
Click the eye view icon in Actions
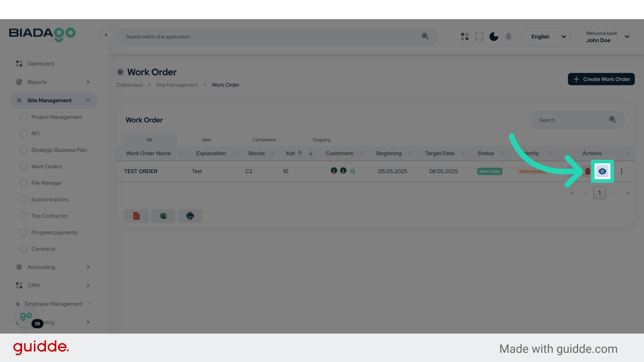(x=602, y=171)
